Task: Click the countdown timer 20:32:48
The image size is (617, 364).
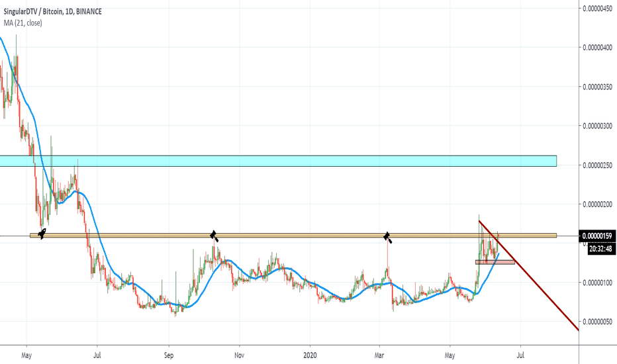Action: tap(600, 249)
